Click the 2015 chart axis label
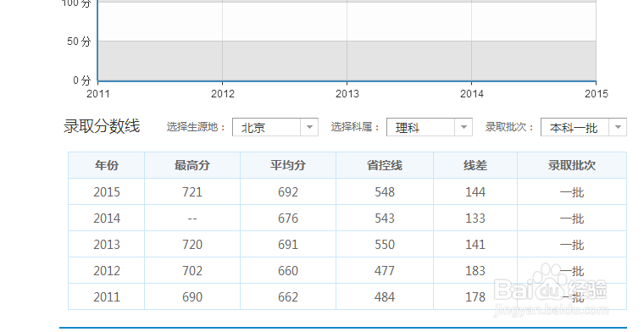Image resolution: width=644 pixels, height=332 pixels. (596, 94)
